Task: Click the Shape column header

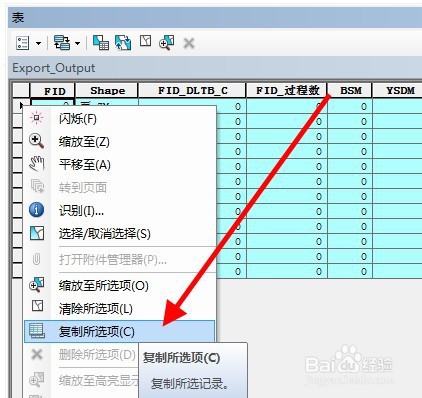Action: tap(107, 91)
